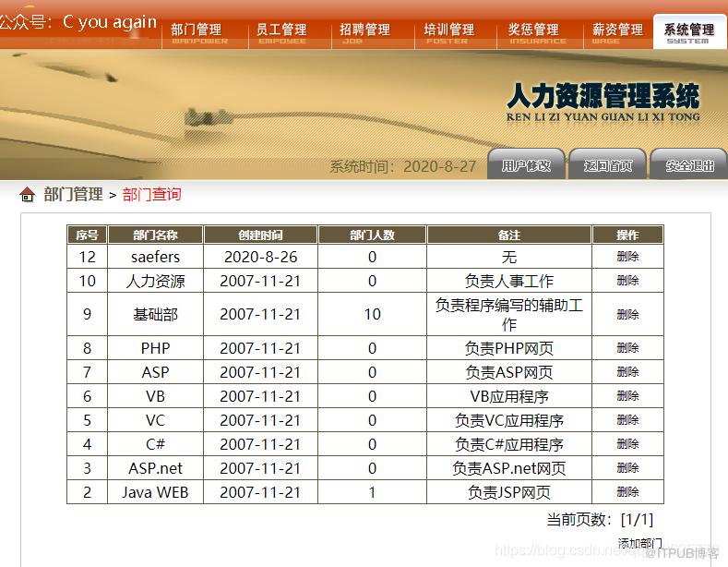Click the remark 负责VC应用程序
The width and height of the screenshot is (728, 567).
coord(509,420)
